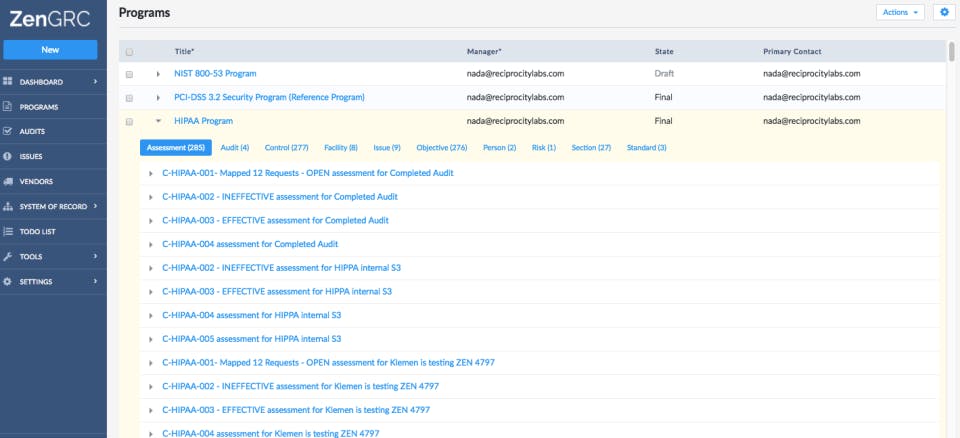Open the blue gear settings button at top right

(x=944, y=12)
